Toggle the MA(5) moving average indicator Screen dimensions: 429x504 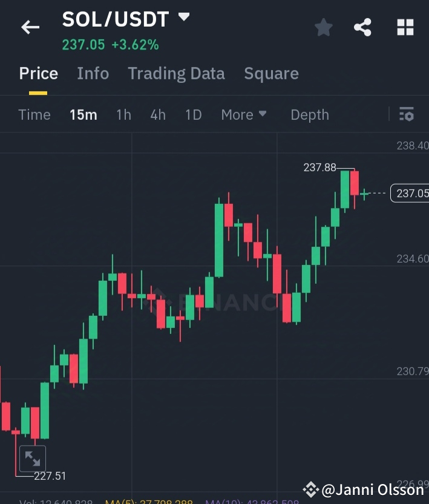143,502
